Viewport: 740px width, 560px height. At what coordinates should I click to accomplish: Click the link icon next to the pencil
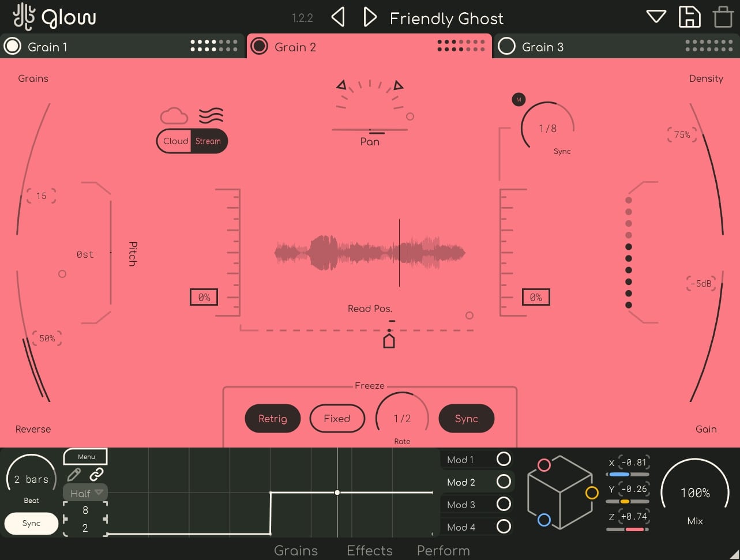tap(97, 475)
